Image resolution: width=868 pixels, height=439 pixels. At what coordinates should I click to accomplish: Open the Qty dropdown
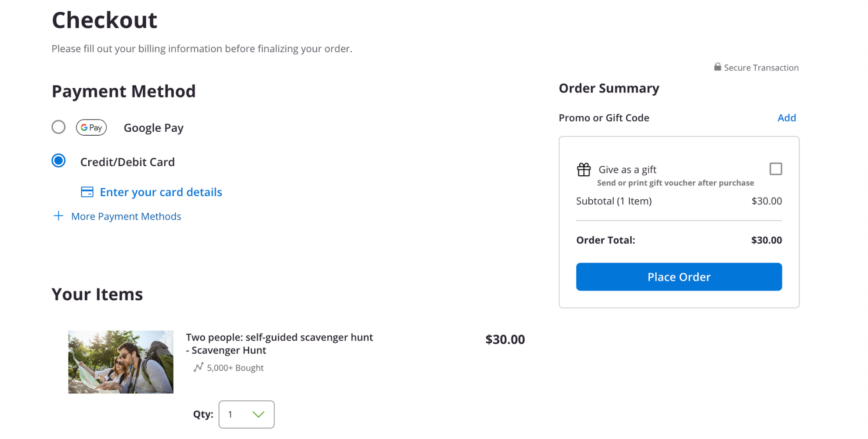pos(246,414)
